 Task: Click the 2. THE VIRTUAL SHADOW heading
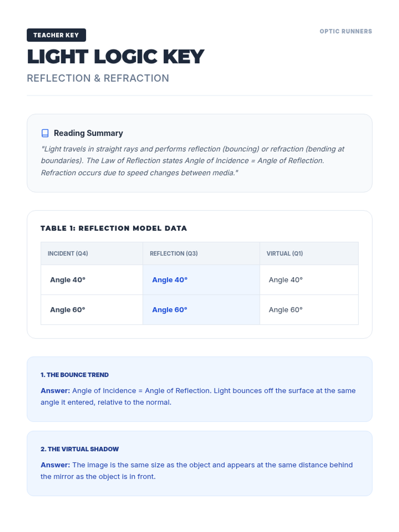tap(79, 449)
